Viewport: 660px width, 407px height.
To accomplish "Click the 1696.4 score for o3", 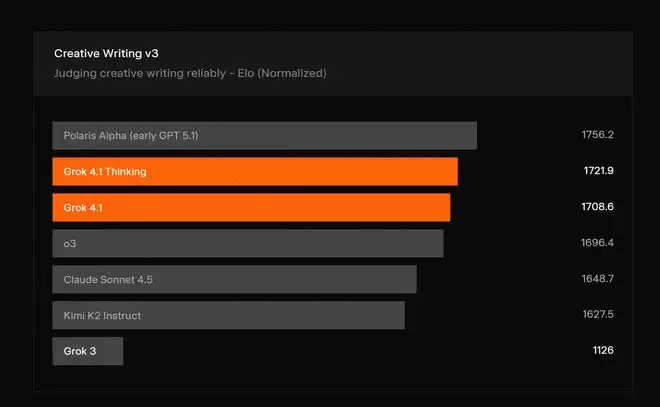I will [x=597, y=243].
